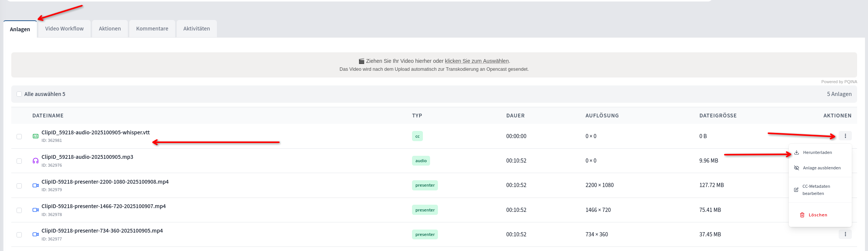This screenshot has width=868, height=251.
Task: Choose CC-Metadaten bearbeiten from the menu
Action: click(816, 190)
